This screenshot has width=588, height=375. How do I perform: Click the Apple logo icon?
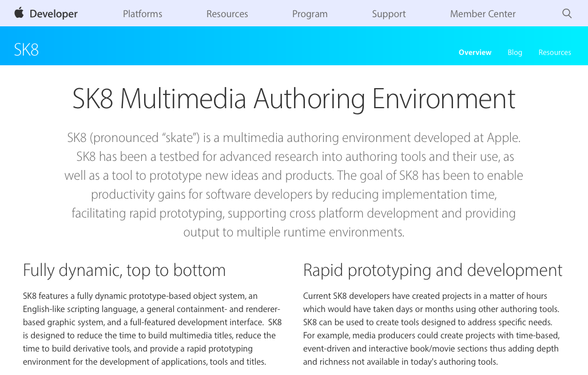(19, 13)
